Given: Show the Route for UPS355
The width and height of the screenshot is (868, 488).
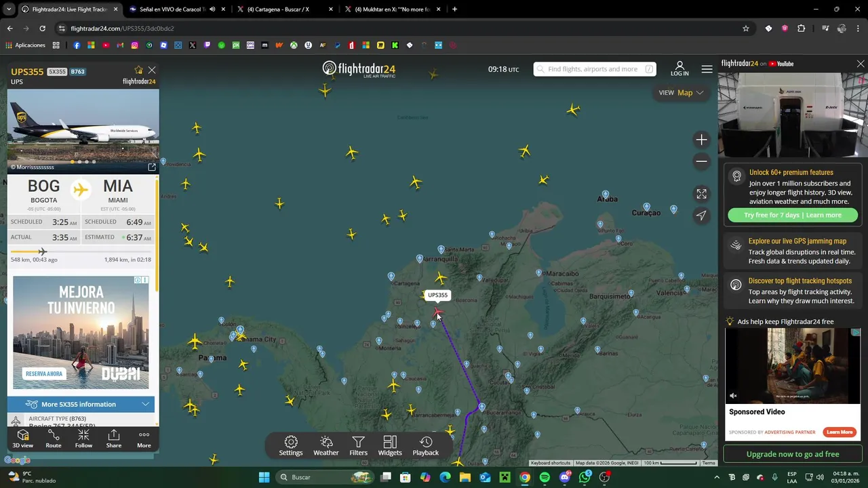Looking at the screenshot, I should pos(54,439).
